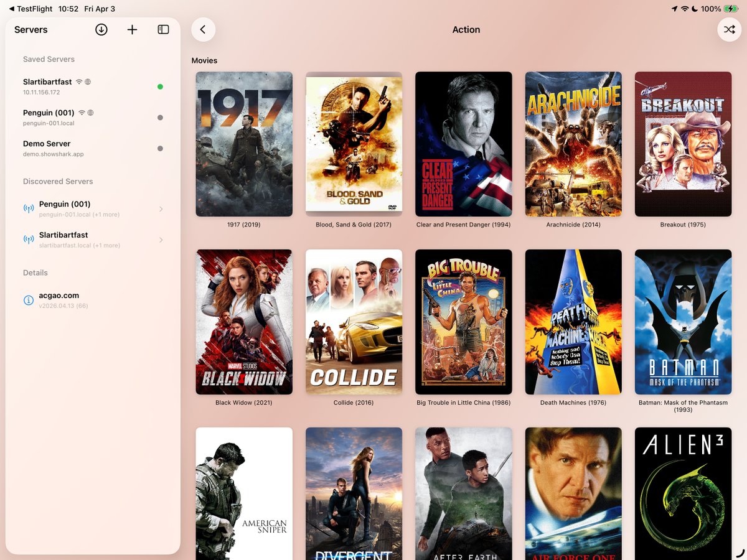
Task: Open Batman: Mask of the Phantasm poster
Action: tap(683, 322)
